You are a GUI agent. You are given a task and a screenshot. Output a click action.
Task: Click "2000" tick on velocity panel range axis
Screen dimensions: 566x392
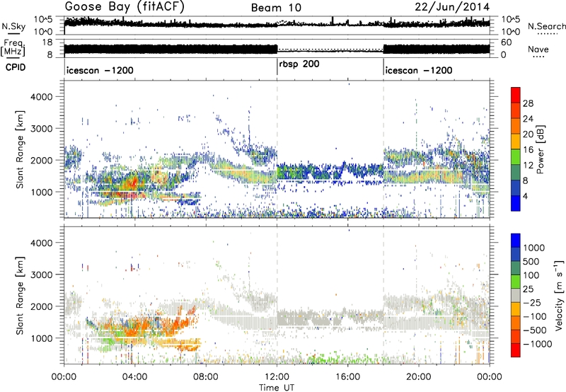pyautogui.click(x=41, y=306)
